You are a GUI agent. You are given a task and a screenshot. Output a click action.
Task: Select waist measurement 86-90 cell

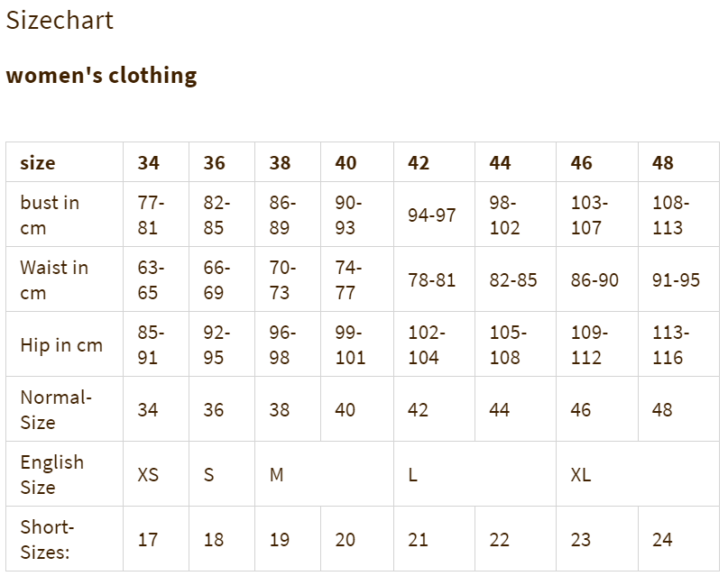point(597,279)
